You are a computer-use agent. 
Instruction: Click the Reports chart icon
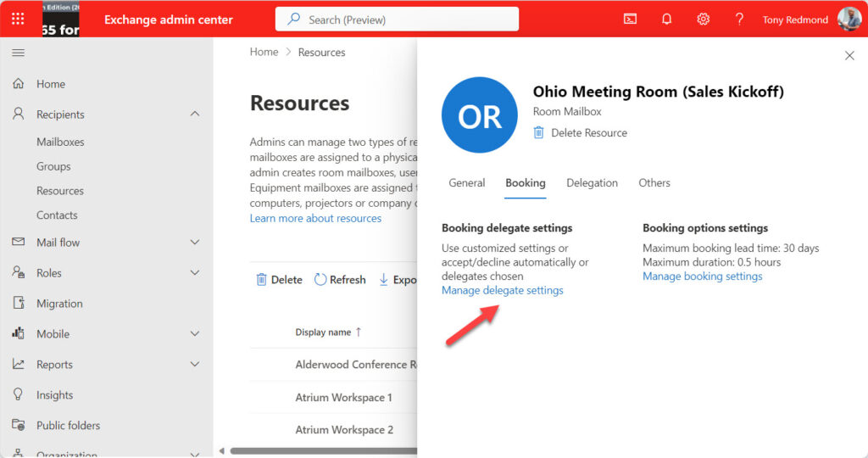click(x=19, y=364)
